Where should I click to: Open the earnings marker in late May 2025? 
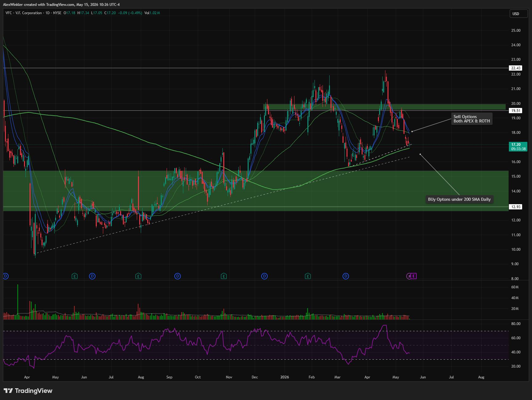pyautogui.click(x=75, y=276)
